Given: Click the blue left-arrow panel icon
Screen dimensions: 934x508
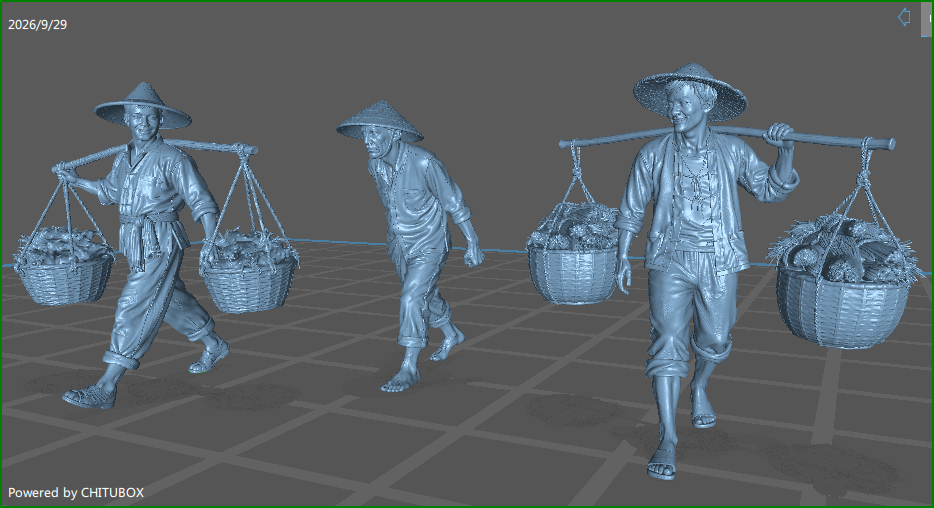Looking at the screenshot, I should (x=904, y=17).
